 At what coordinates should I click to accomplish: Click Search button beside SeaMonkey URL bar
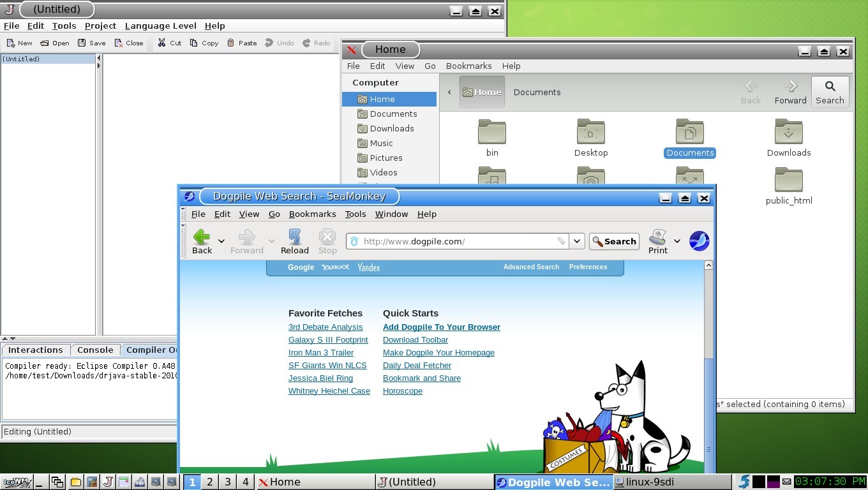click(x=614, y=241)
